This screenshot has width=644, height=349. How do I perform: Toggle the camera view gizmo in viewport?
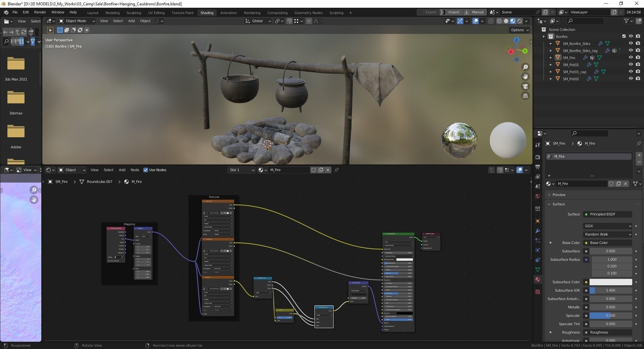525,86
